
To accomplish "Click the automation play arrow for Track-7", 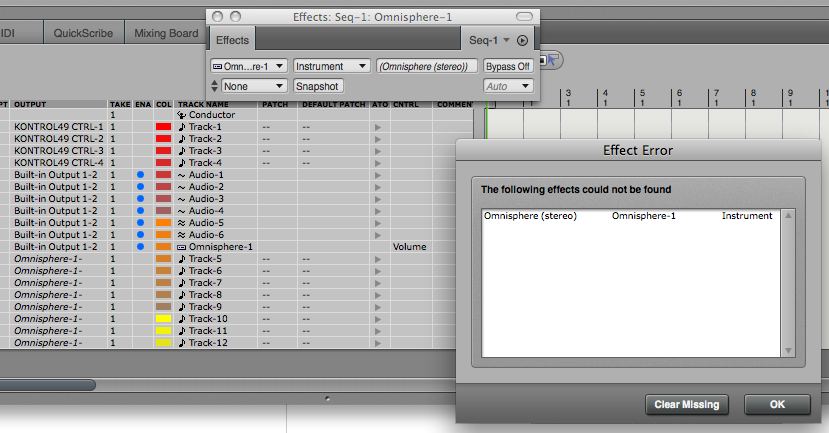I will coord(377,283).
